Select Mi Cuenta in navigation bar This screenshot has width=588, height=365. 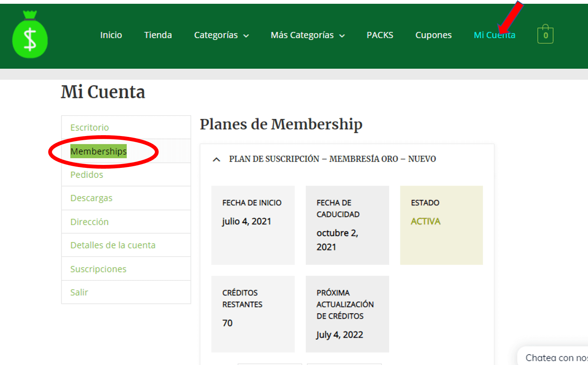494,35
